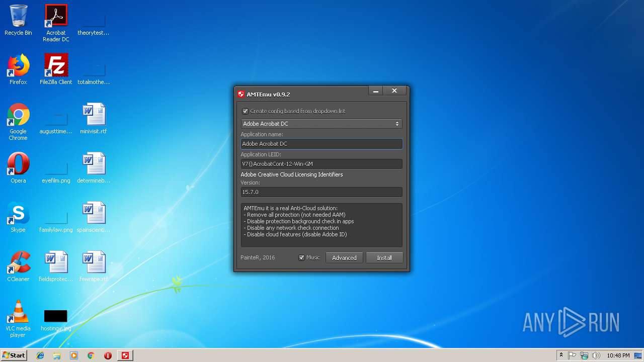Viewport: 644px width, 362px height.
Task: Select the theorytest desktop file icon
Action: click(94, 23)
